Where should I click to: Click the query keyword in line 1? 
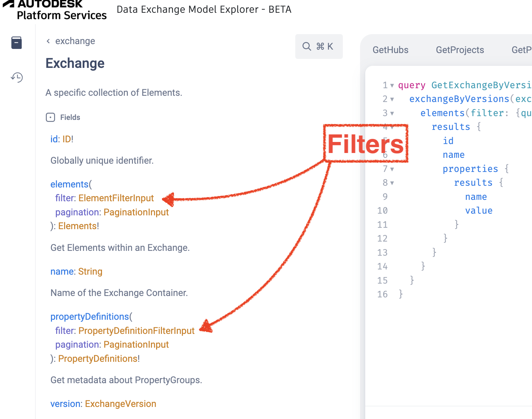pyautogui.click(x=412, y=85)
